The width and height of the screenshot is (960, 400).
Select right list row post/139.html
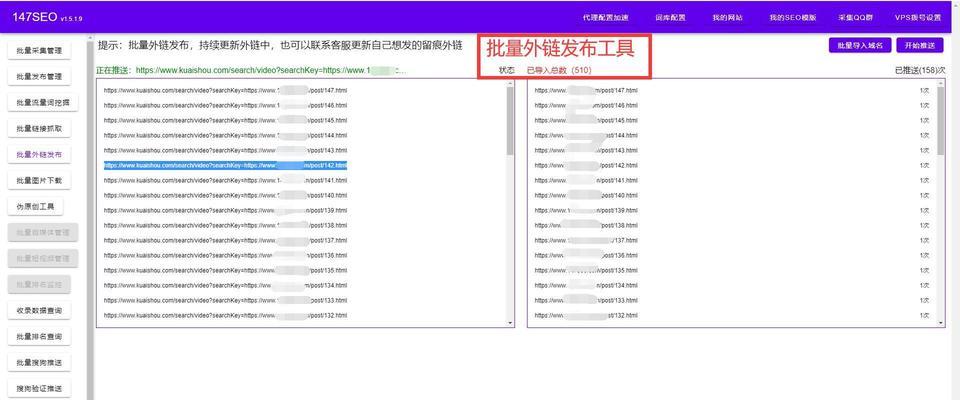click(x=586, y=210)
